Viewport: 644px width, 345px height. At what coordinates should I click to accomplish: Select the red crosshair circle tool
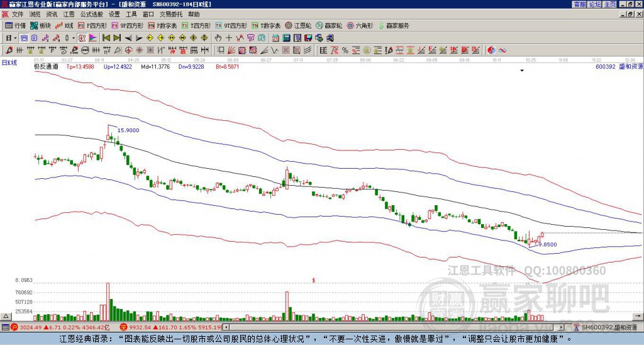128,50
